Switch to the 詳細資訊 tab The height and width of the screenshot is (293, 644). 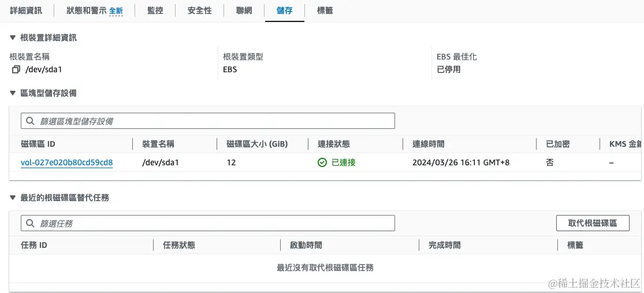pyautogui.click(x=26, y=10)
